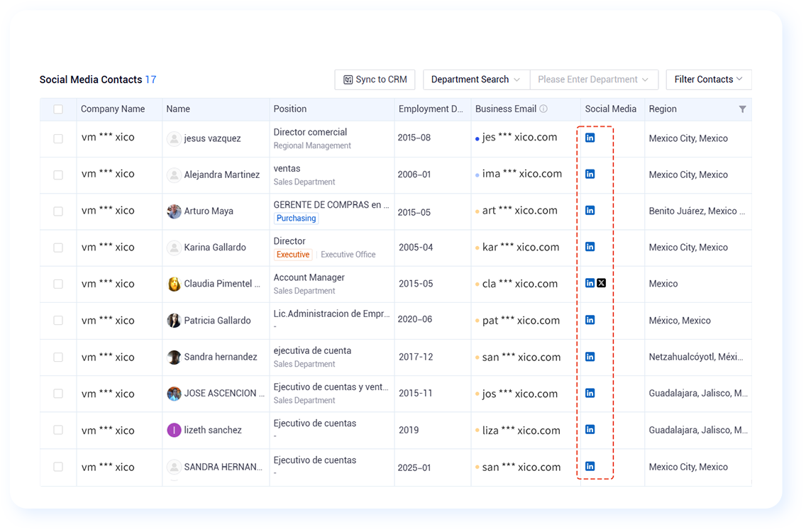Click the Business Email info icon
Viewport: 806px width, 532px height.
pyautogui.click(x=543, y=109)
